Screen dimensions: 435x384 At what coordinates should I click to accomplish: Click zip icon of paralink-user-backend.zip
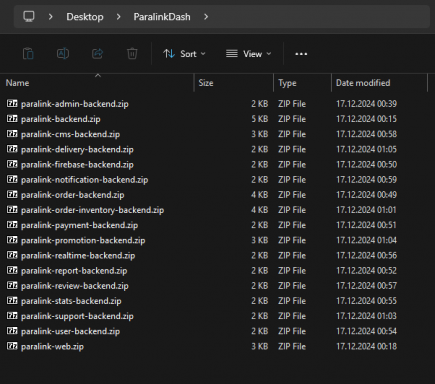(12, 331)
